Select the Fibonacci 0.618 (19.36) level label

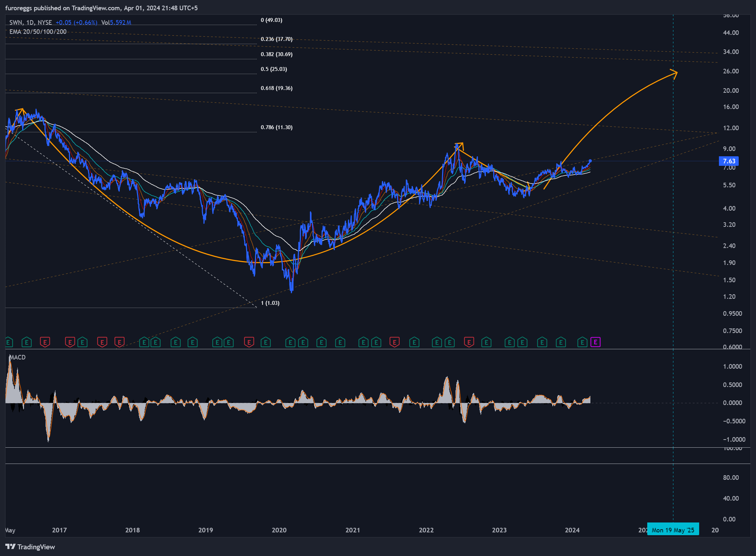[x=276, y=88]
